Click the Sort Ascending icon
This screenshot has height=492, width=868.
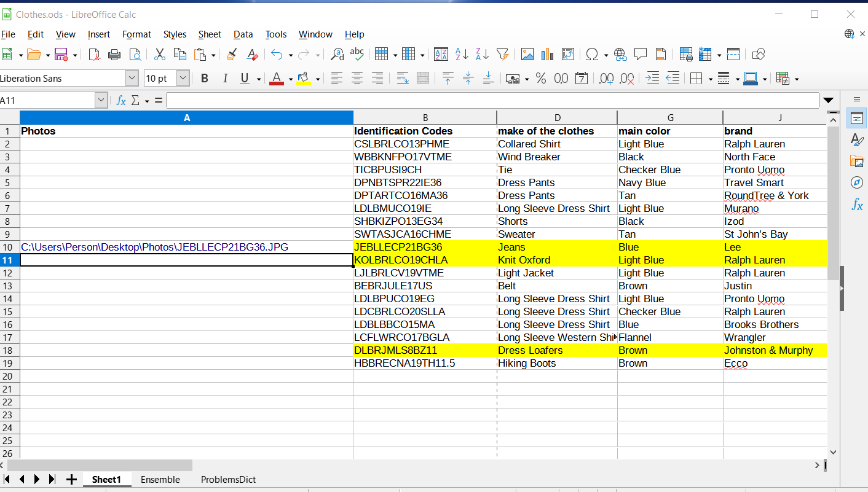tap(462, 54)
